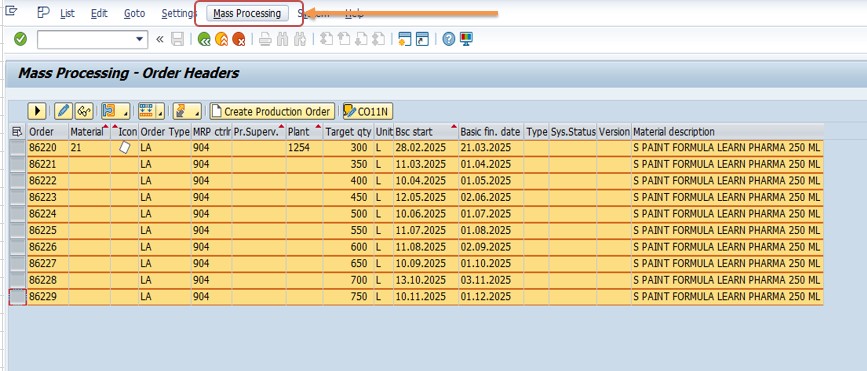Click the yellow Exit icon
Image resolution: width=867 pixels, height=371 pixels.
pyautogui.click(x=221, y=39)
